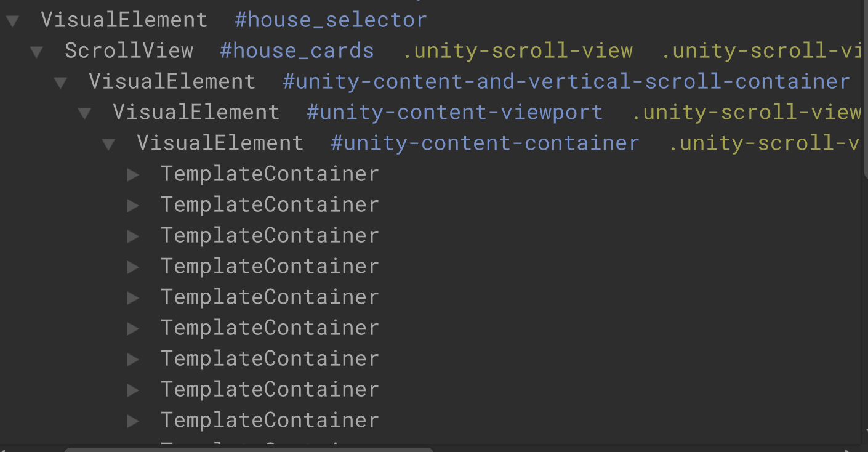Viewport: 868px width, 452px height.
Task: Expand the fourth TemplateContainer's children
Action: (133, 267)
